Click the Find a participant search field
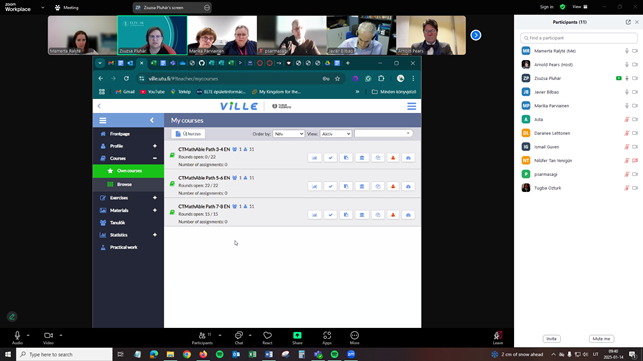Image resolution: width=643 pixels, height=361 pixels. pos(579,38)
